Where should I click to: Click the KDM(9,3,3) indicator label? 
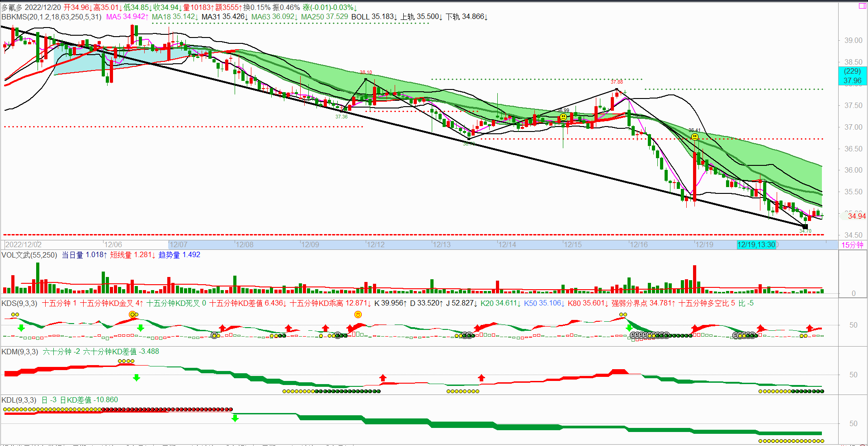pos(20,352)
